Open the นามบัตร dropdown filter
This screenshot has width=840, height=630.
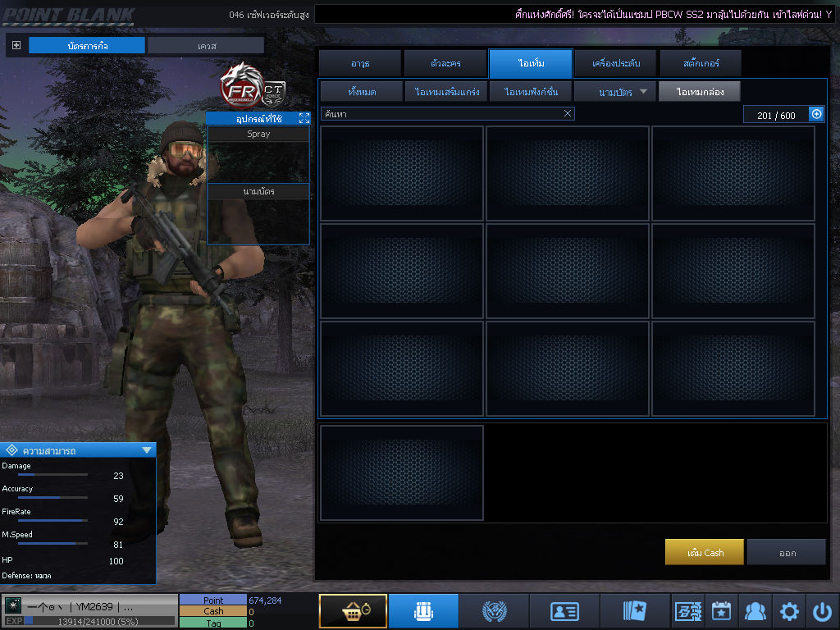[x=615, y=92]
